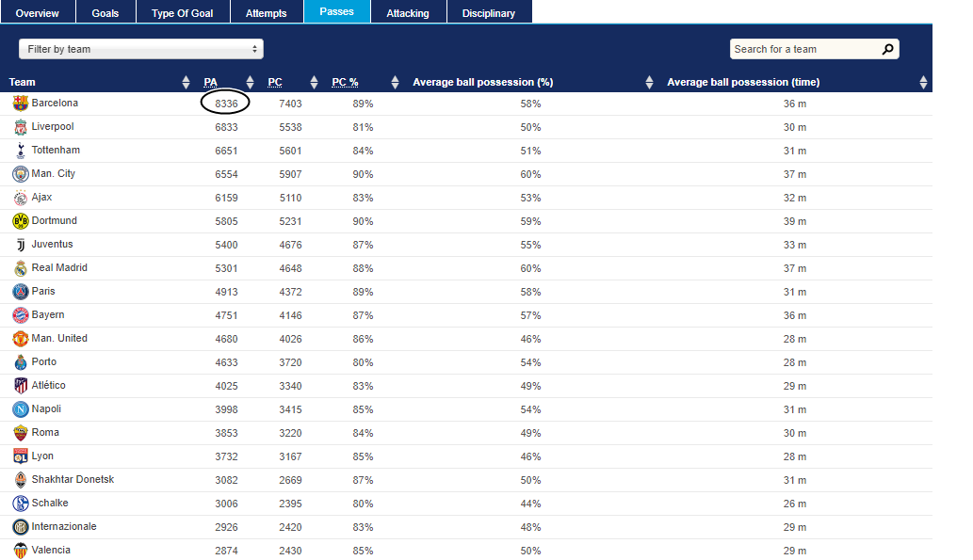The width and height of the screenshot is (973, 560).
Task: Sort by the PC % column header
Action: click(345, 83)
